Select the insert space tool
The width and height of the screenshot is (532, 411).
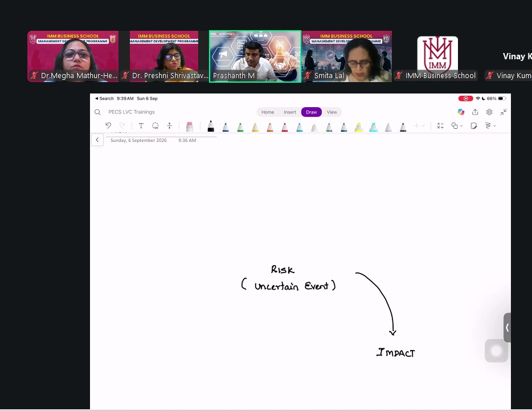(x=169, y=125)
